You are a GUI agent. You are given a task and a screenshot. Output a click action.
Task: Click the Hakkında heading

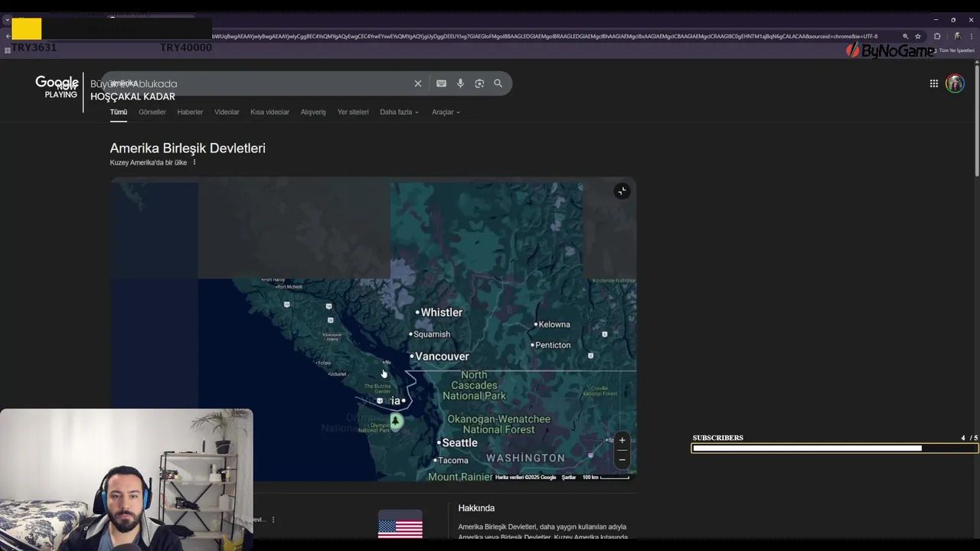pos(476,508)
